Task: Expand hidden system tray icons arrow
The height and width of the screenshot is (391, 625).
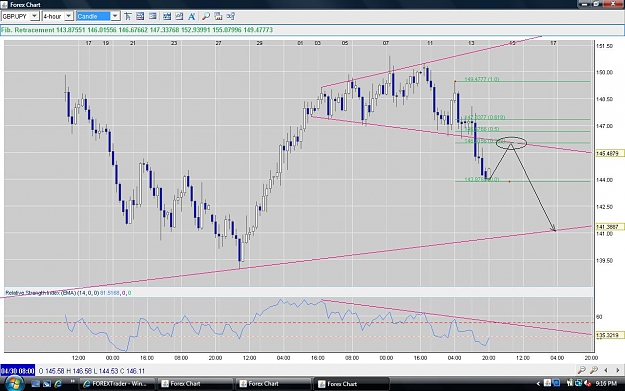Action: [x=538, y=384]
